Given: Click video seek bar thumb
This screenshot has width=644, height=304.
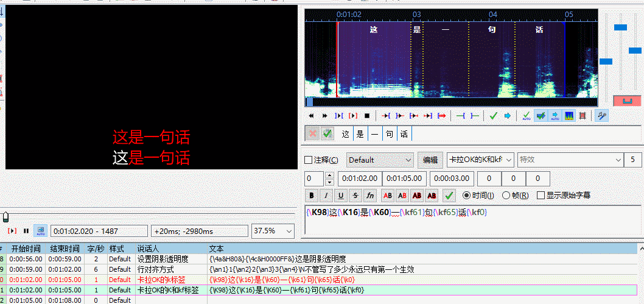Looking at the screenshot, I should pos(5,216).
